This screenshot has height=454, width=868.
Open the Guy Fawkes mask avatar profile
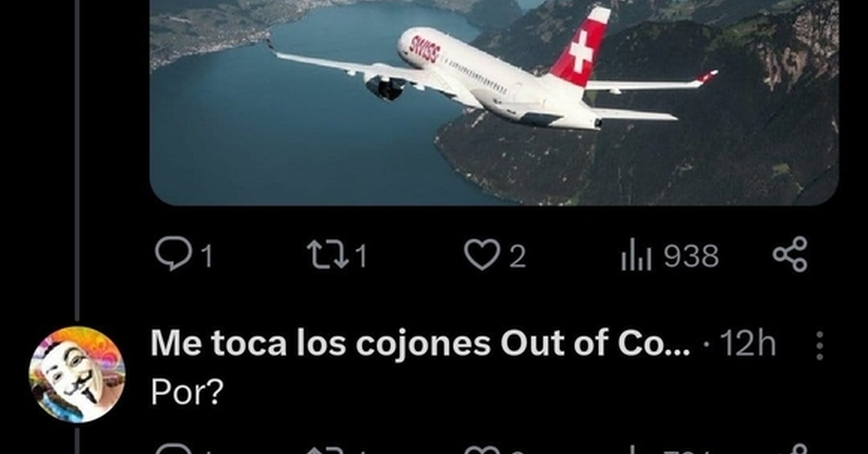[x=77, y=374]
